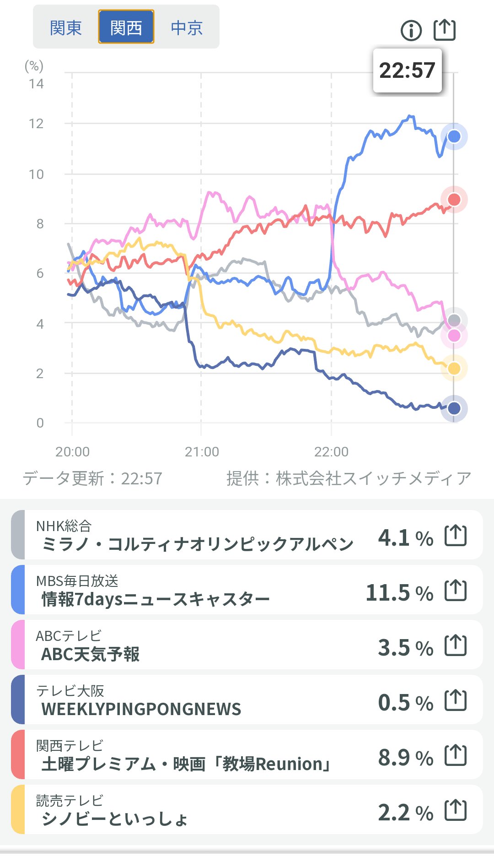Screen dimensions: 494x868
Task: Open the chart info icon
Action: 411,31
